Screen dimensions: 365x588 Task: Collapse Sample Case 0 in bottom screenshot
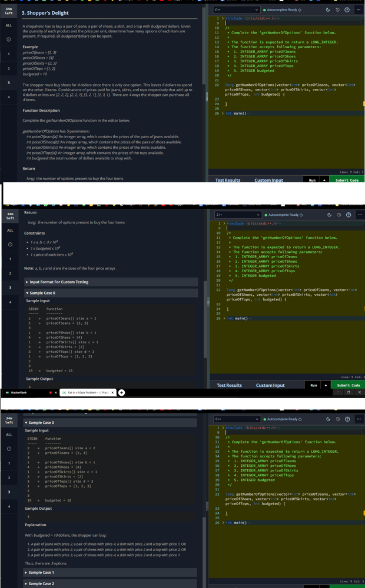click(111, 423)
